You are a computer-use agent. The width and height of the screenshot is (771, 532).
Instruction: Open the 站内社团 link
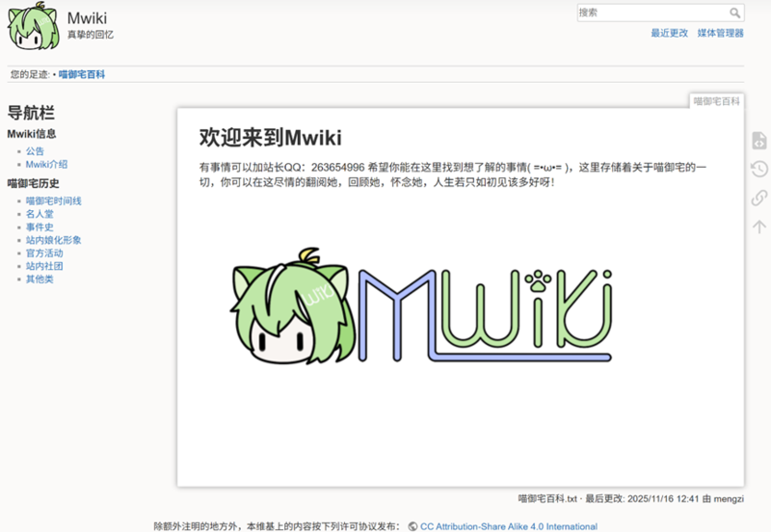coord(44,266)
